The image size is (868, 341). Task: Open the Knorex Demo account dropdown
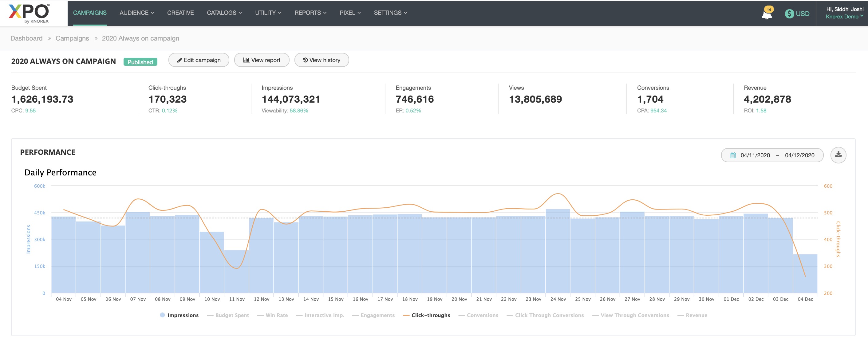844,17
